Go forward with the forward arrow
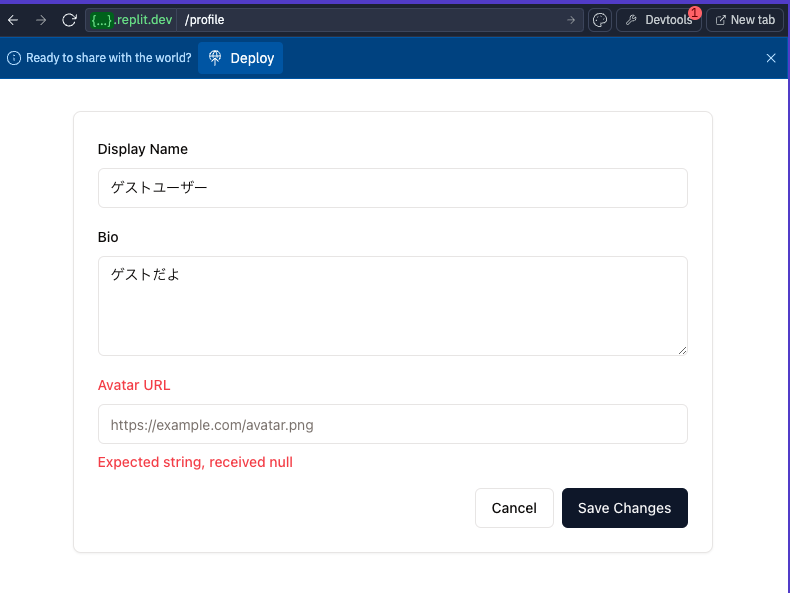Viewport: 790px width, 593px height. [x=41, y=20]
